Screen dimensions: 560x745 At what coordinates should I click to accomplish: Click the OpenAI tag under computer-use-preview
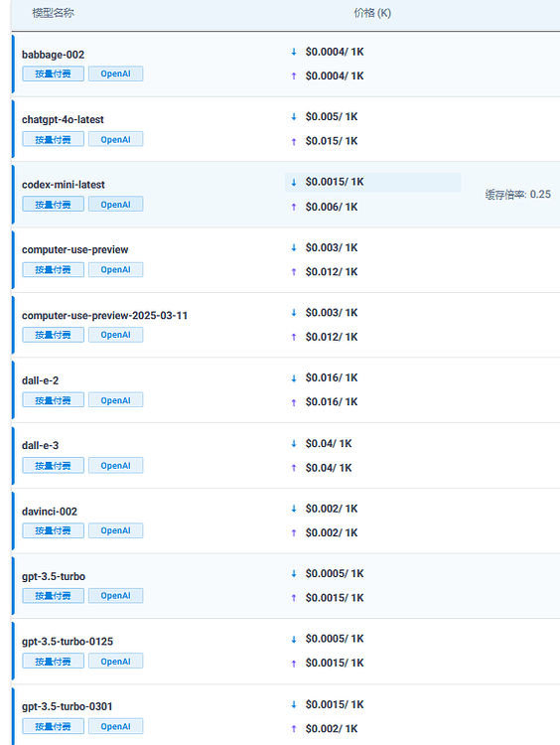click(x=115, y=269)
